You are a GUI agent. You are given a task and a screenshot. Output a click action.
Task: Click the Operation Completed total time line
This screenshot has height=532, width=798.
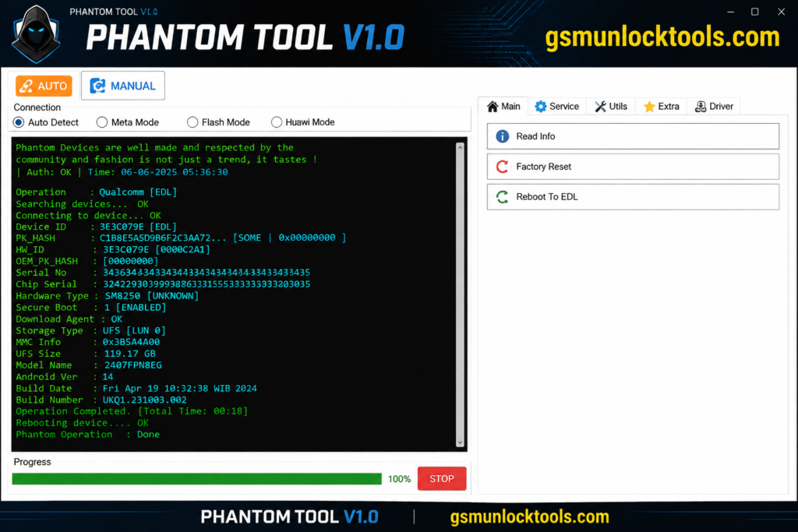click(132, 411)
